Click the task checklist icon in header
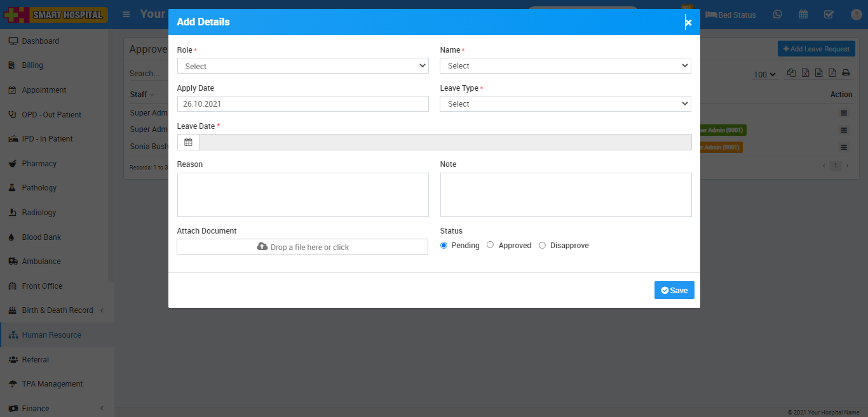Viewport: 868px width, 417px height. (829, 15)
